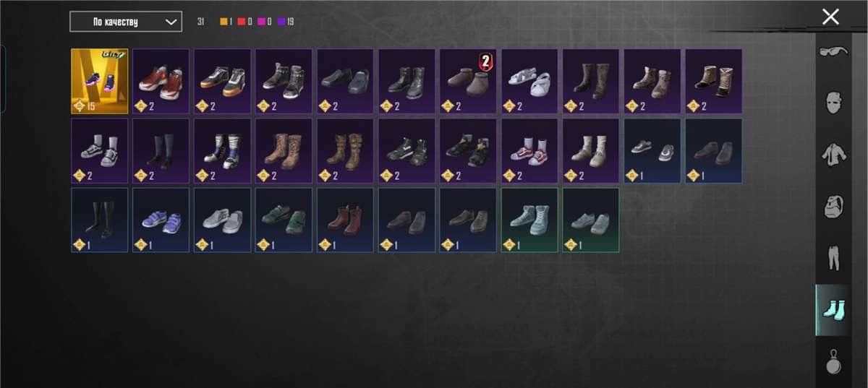Image resolution: width=868 pixels, height=388 pixels.
Task: Choose the white sandals item
Action: pyautogui.click(x=529, y=81)
